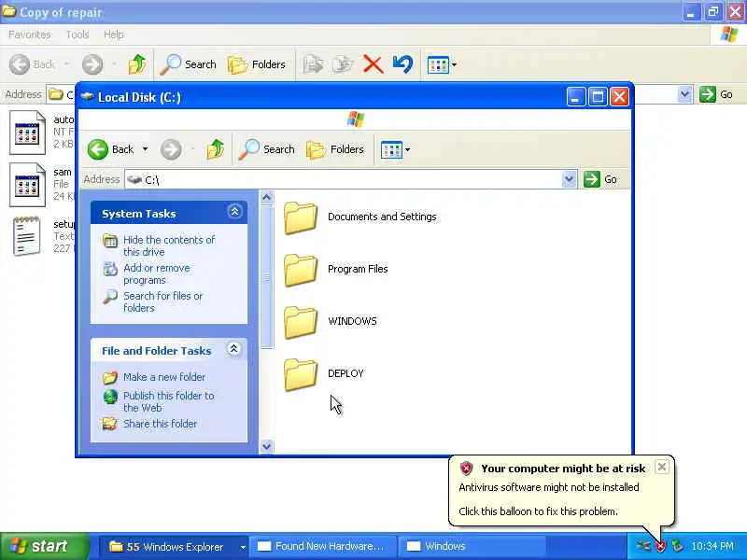
Task: Click Undo arrow in Copy of repair toolbar
Action: coord(403,64)
